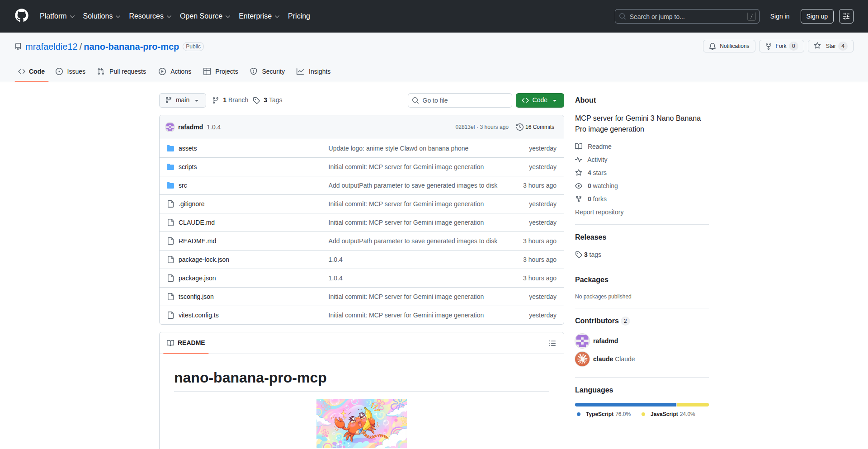868x449 pixels.
Task: Open the Resources menu dropdown
Action: (x=150, y=16)
